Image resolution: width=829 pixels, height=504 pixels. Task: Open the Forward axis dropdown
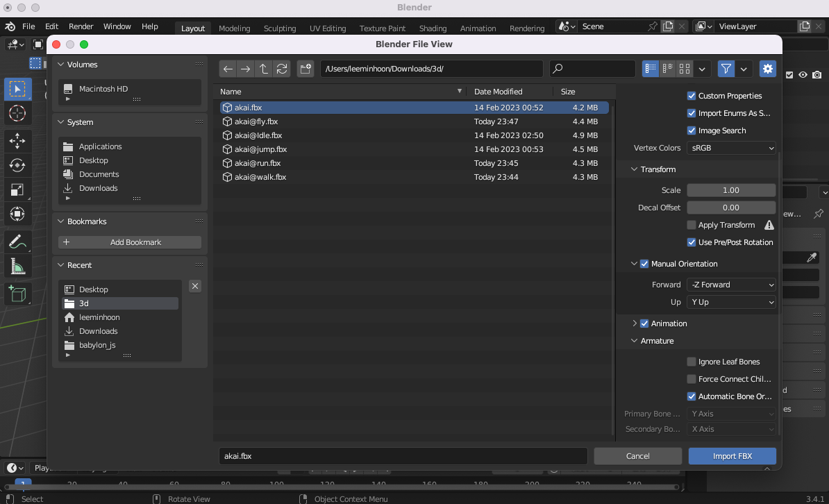pos(731,285)
